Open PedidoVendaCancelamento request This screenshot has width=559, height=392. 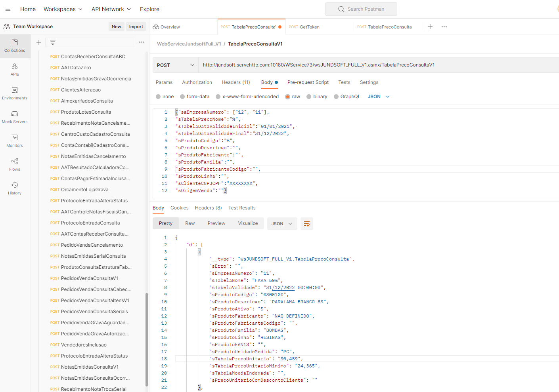coord(92,245)
